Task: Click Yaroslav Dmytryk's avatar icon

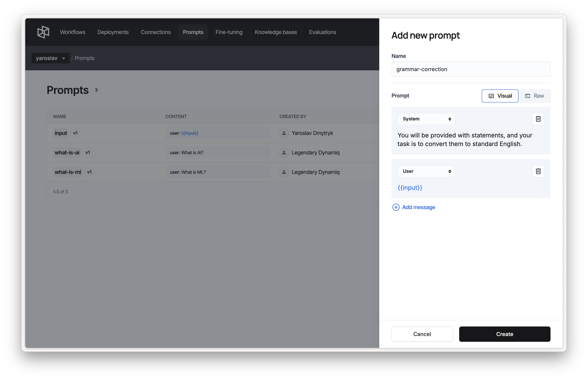Action: tap(284, 133)
